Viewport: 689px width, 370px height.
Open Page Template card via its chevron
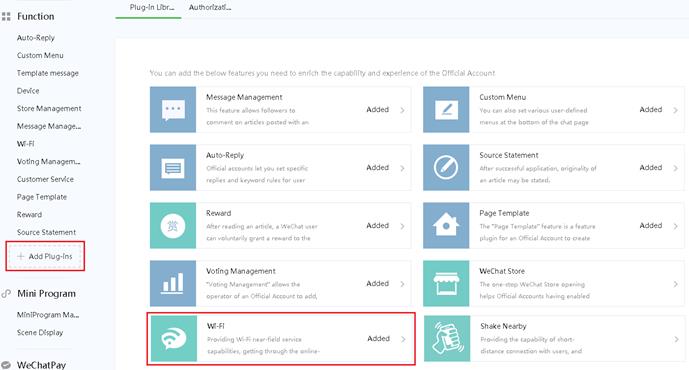click(x=675, y=226)
